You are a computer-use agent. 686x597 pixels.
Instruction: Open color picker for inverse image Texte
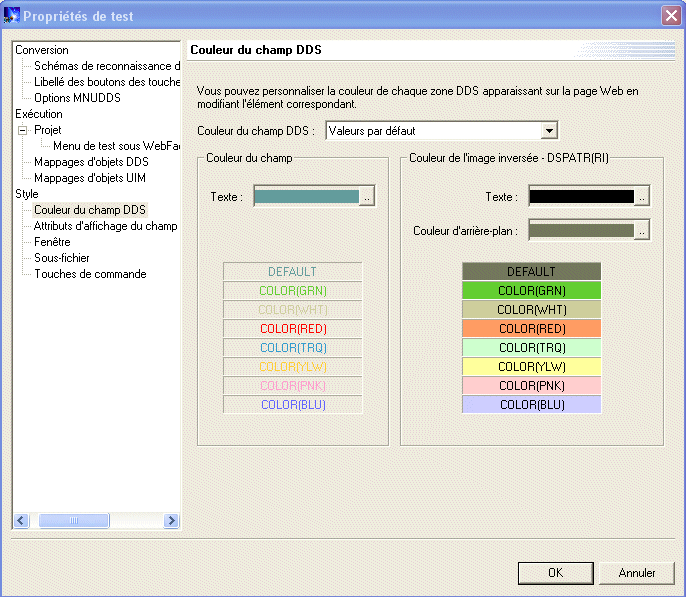coord(641,196)
